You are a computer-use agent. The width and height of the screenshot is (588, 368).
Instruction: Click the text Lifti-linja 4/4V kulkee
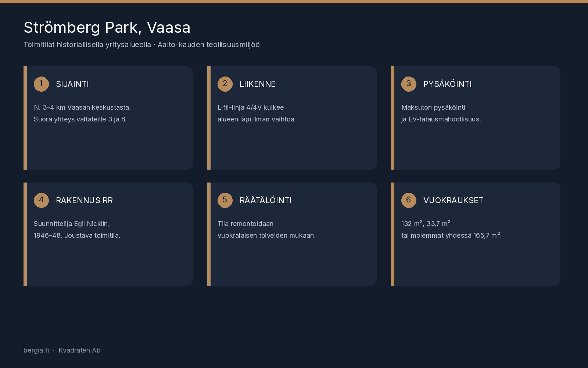[x=251, y=107]
